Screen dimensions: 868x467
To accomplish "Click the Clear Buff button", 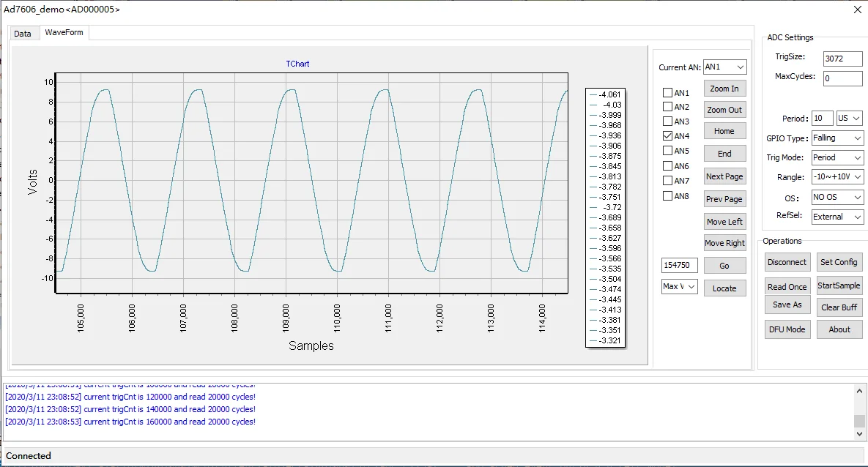I will coord(839,307).
